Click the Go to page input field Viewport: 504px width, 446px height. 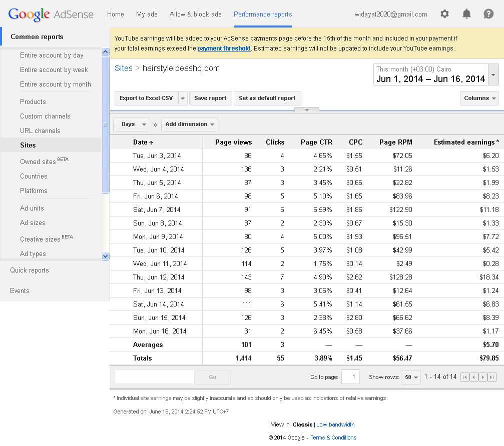[x=350, y=377]
